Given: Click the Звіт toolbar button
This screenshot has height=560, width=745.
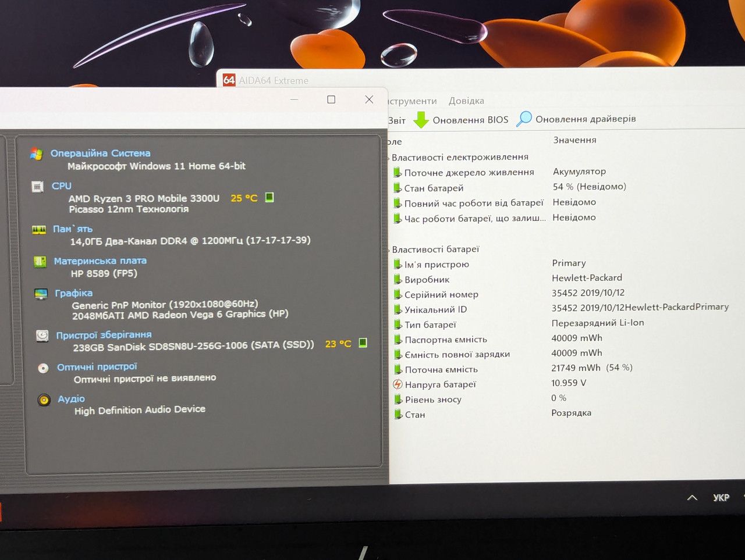Looking at the screenshot, I should coord(397,120).
